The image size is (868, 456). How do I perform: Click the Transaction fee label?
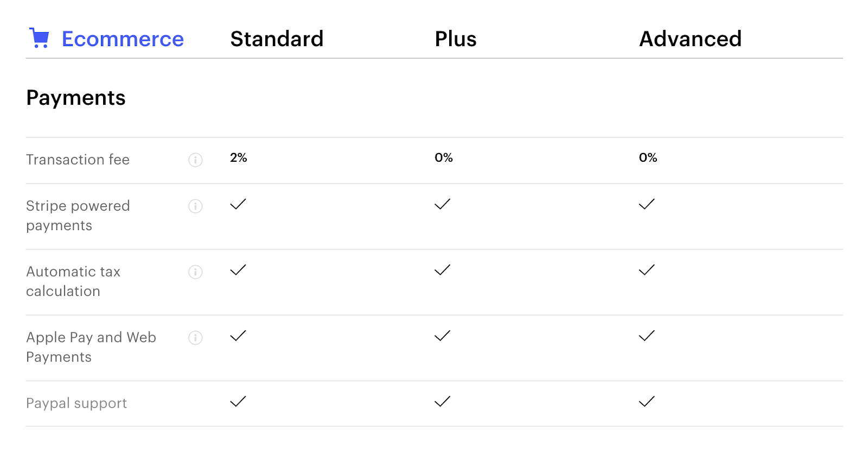[78, 160]
